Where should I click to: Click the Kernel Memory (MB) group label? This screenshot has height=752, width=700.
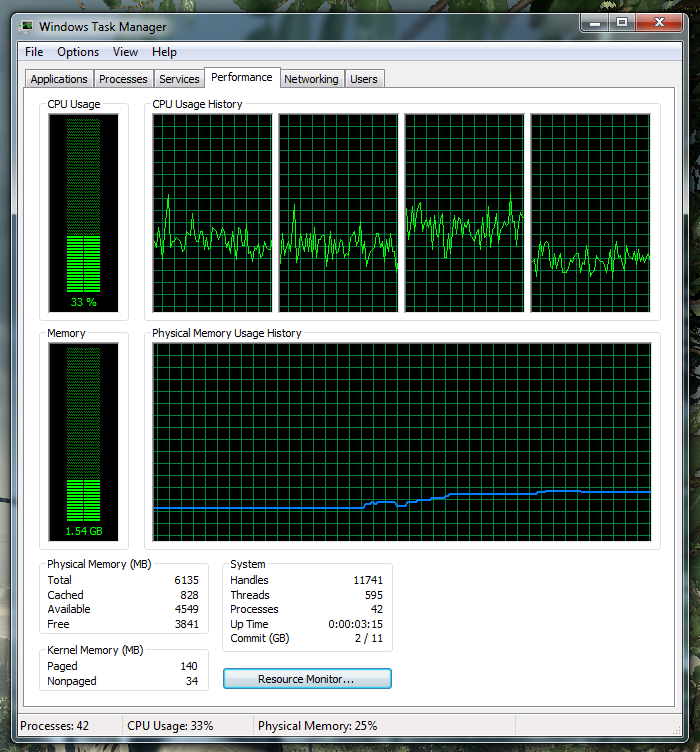point(95,650)
